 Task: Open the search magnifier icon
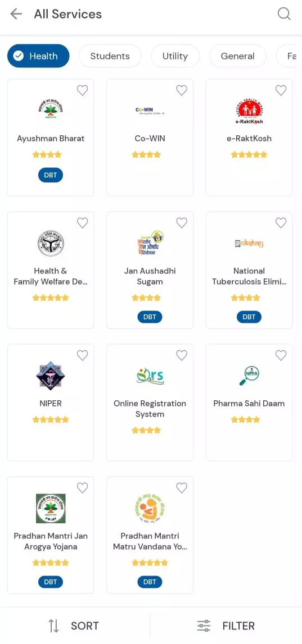[284, 14]
